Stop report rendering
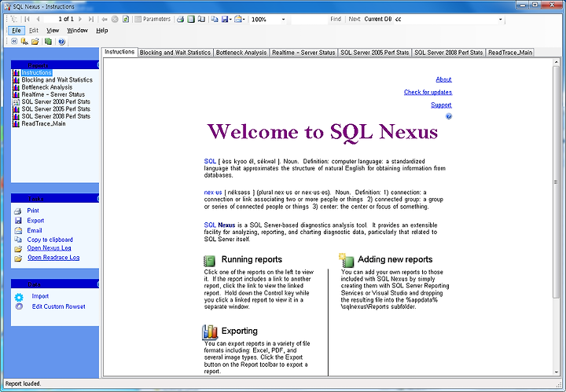Viewport: 566px width, 392px height. pyautogui.click(x=115, y=19)
